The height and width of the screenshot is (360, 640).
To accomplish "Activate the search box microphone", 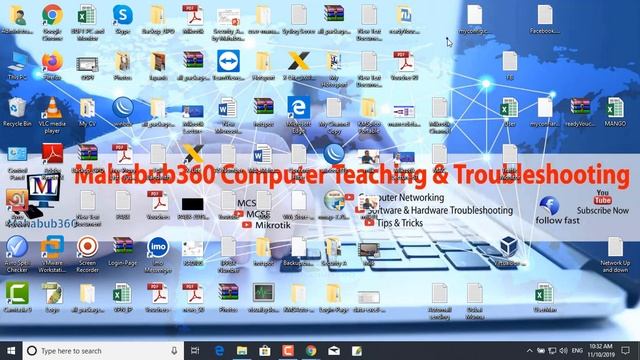I will [x=174, y=351].
